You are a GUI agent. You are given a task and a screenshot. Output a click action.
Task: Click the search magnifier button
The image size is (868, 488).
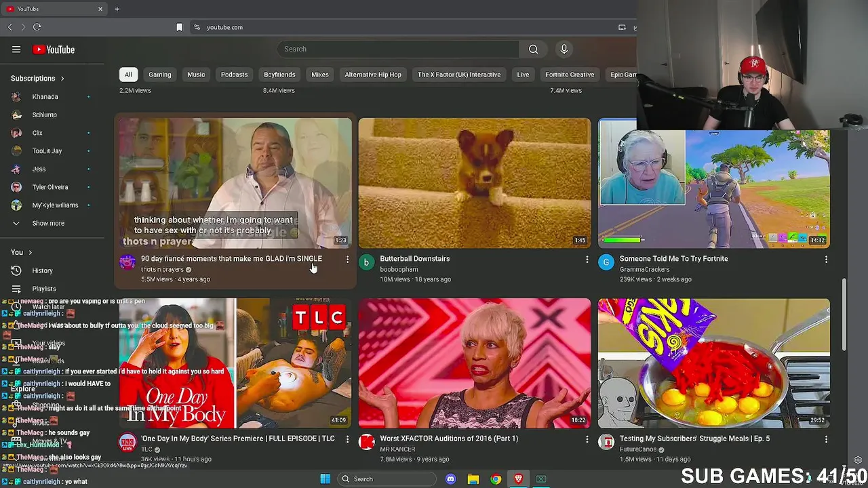533,49
